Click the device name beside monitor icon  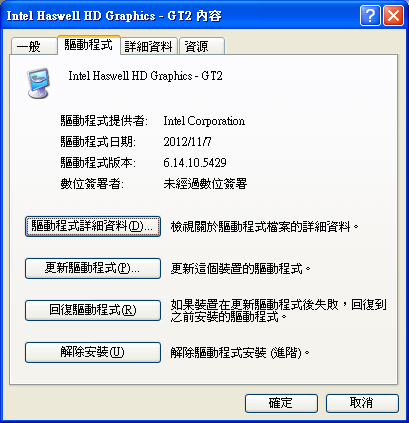(x=145, y=76)
